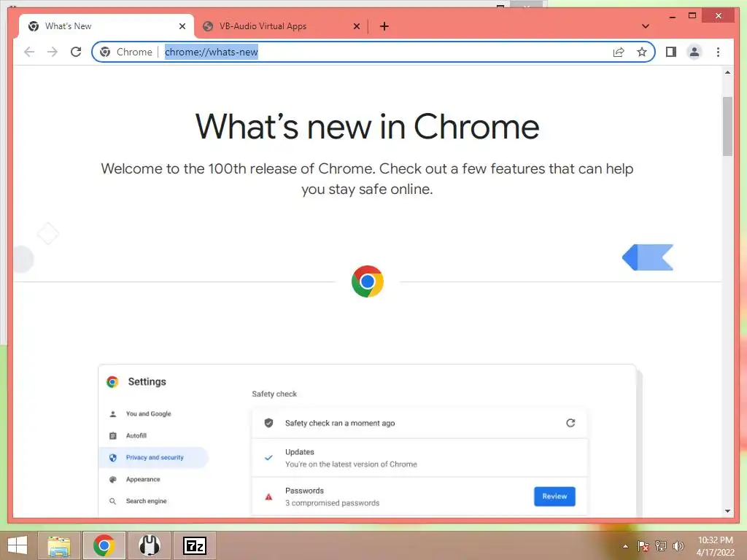The width and height of the screenshot is (747, 560).
Task: Select Privacy and security in sidebar
Action: [x=155, y=458]
